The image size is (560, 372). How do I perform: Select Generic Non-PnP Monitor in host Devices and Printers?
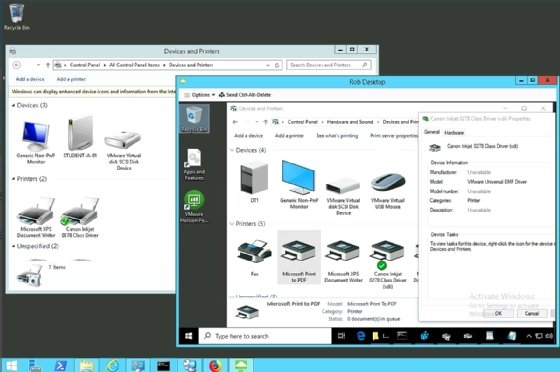(x=35, y=142)
